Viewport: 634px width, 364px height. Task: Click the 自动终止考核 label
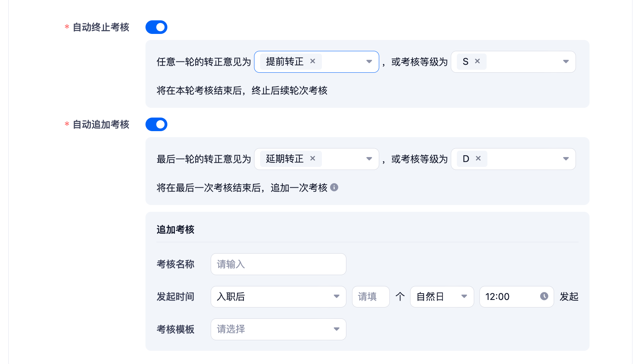pos(101,27)
